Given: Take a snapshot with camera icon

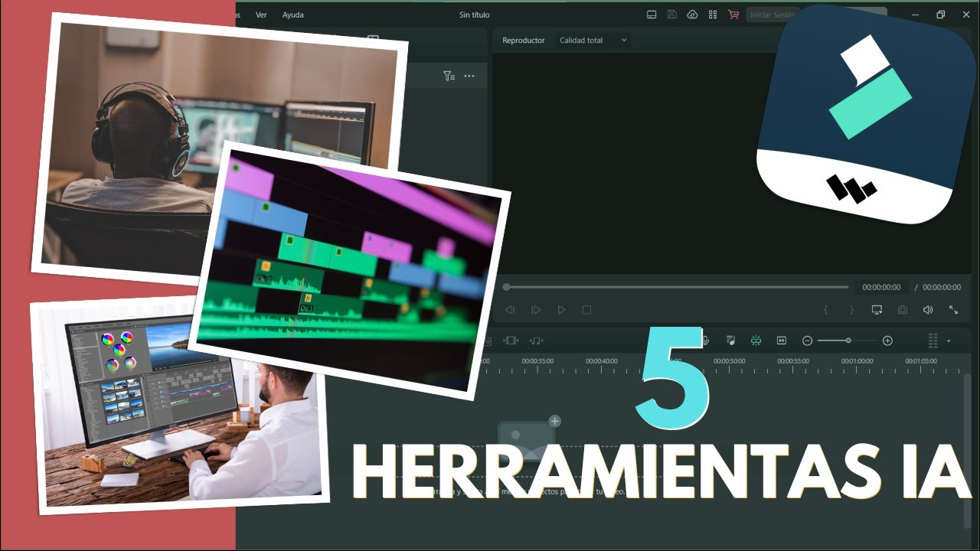Looking at the screenshot, I should 903,310.
